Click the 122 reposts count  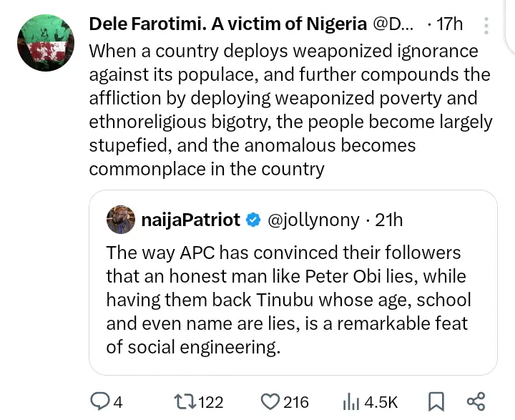click(210, 402)
